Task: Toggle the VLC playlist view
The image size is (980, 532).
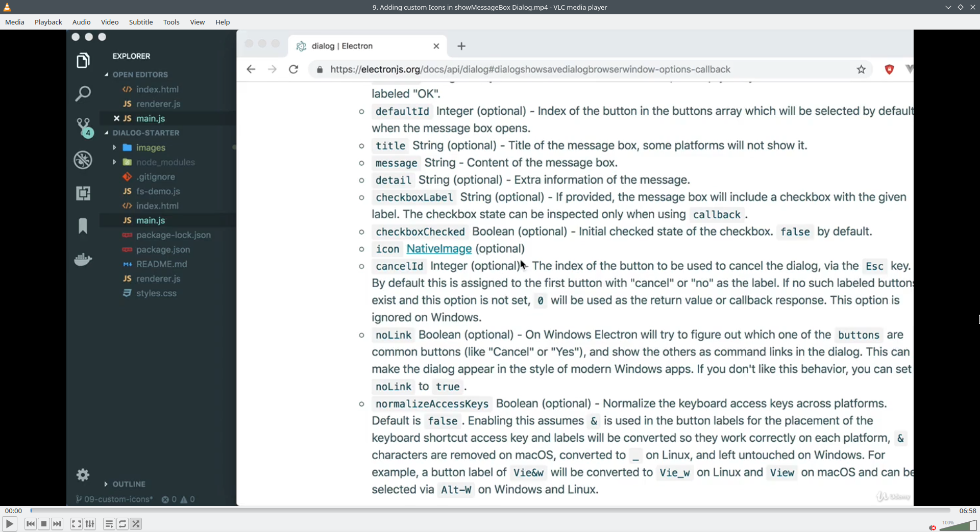Action: click(109, 524)
